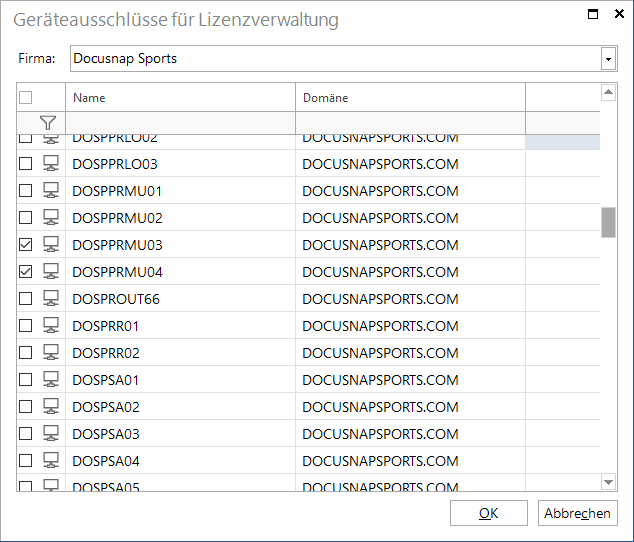Select the DOSPROUT66 name cell
Image resolution: width=634 pixels, height=542 pixels.
(180, 299)
